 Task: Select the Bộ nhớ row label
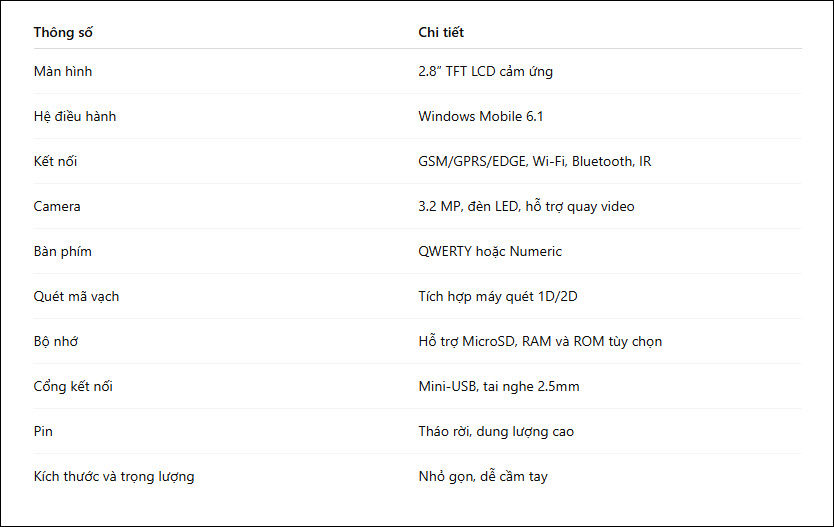(56, 341)
